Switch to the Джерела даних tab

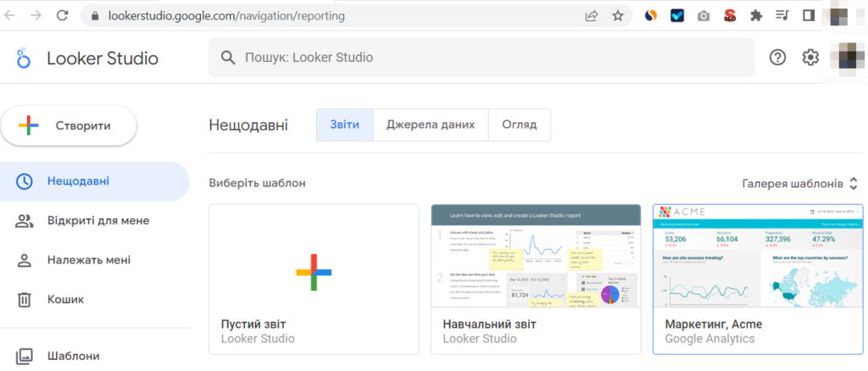click(x=431, y=125)
